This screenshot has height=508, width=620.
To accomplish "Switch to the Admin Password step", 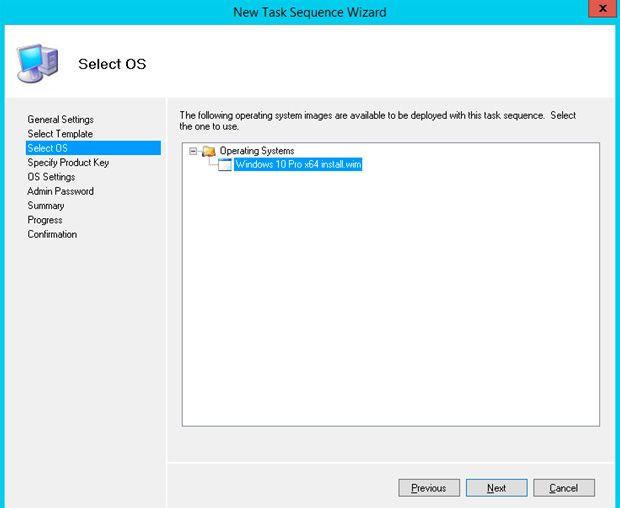I will point(60,191).
